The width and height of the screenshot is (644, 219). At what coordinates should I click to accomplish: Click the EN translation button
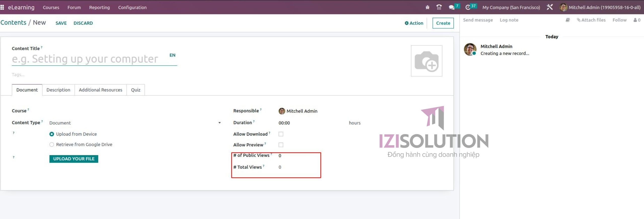(x=172, y=55)
